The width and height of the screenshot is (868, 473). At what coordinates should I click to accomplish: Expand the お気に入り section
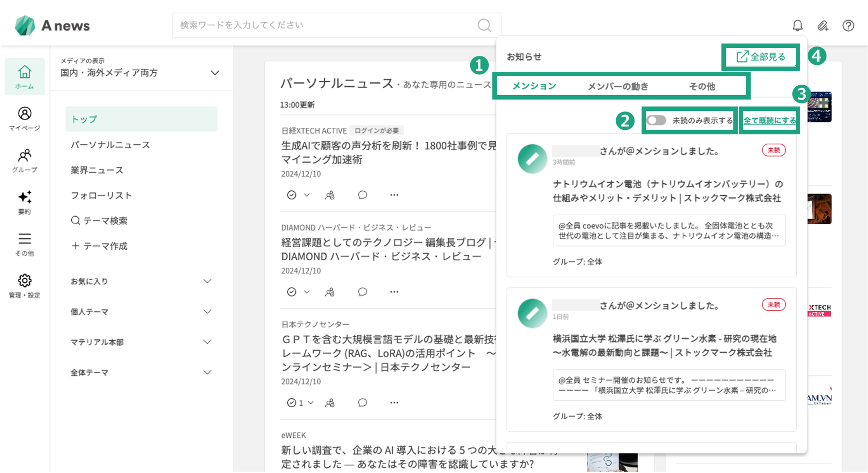pos(207,281)
